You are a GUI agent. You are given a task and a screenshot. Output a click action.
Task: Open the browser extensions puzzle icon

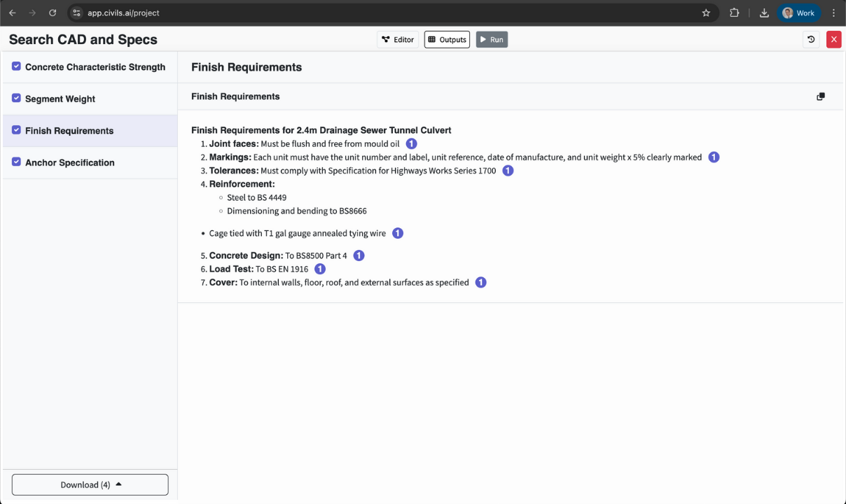(x=735, y=13)
